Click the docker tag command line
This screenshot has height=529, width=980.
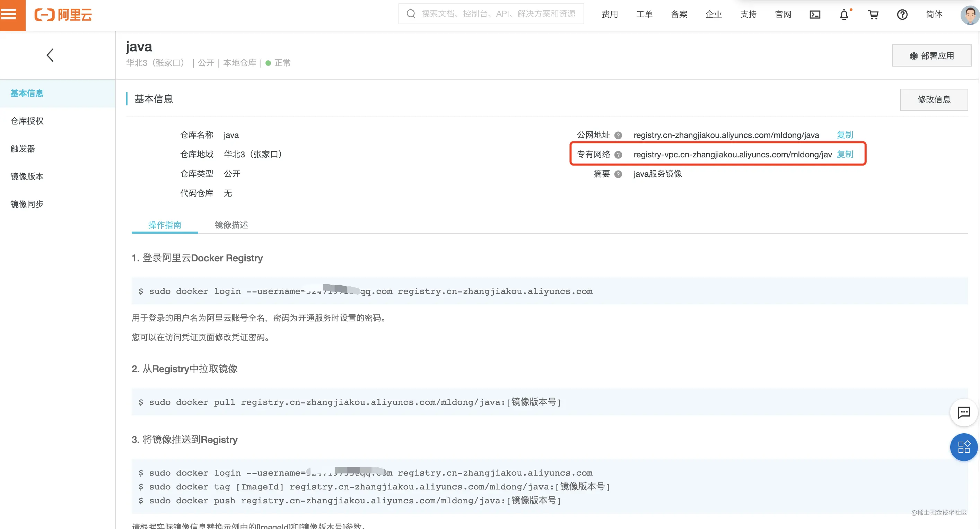tap(374, 487)
